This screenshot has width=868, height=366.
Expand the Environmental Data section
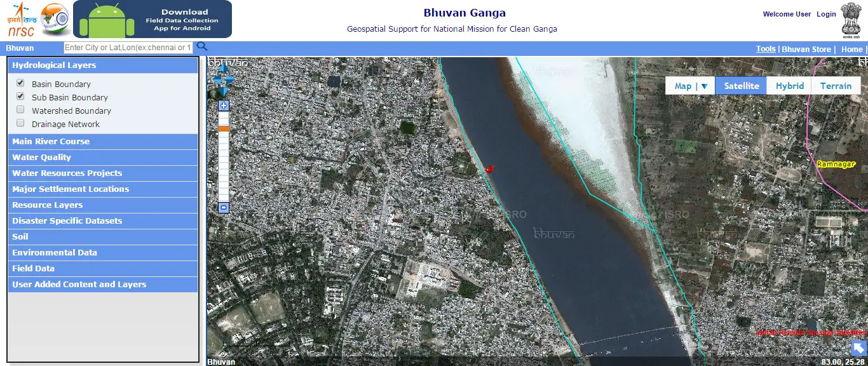click(x=103, y=253)
